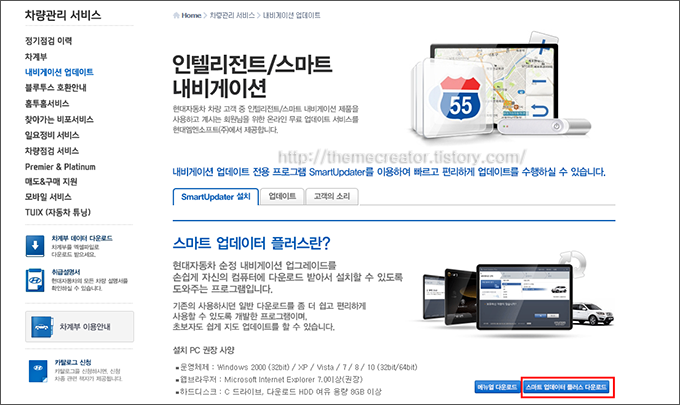
Task: Click the 차계부 데이터 다운로드 download-arrow icon
Action: pos(35,246)
